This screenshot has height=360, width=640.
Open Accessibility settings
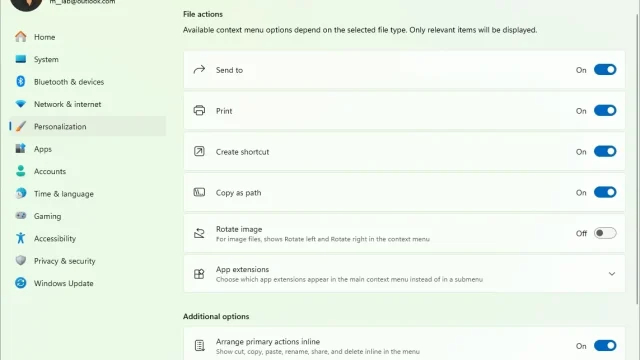[88, 238]
